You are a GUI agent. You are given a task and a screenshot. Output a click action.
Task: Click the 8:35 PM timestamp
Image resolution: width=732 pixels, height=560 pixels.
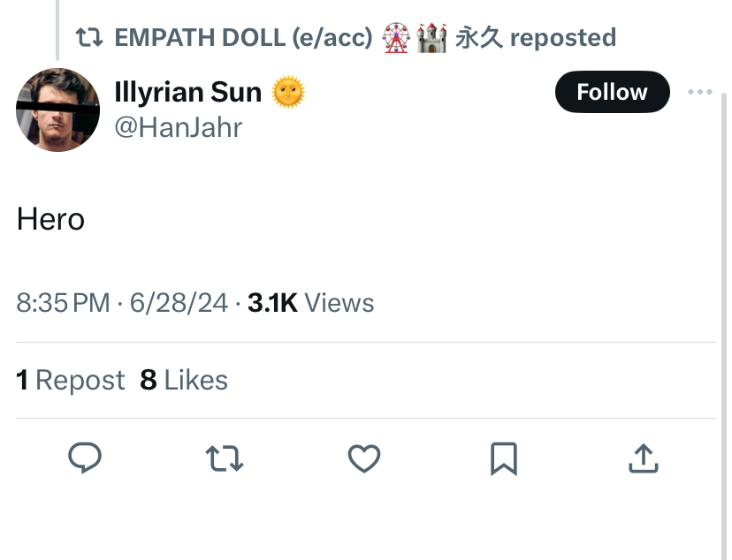coord(63,303)
